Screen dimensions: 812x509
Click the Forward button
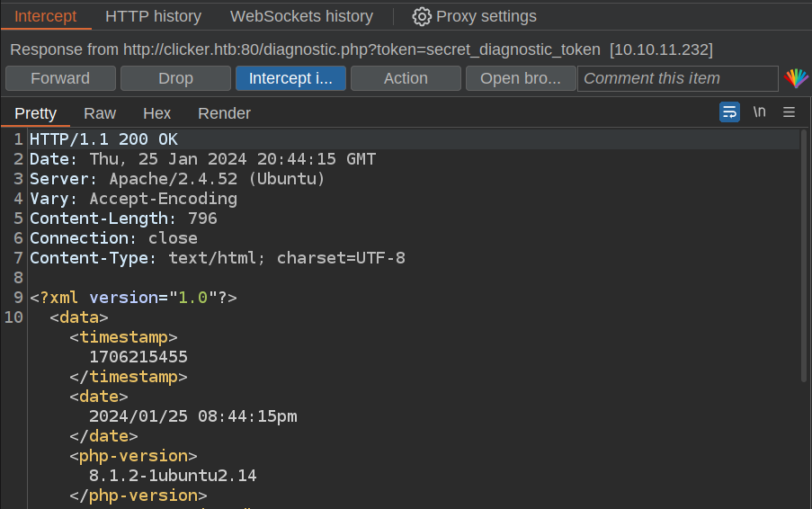pyautogui.click(x=60, y=78)
